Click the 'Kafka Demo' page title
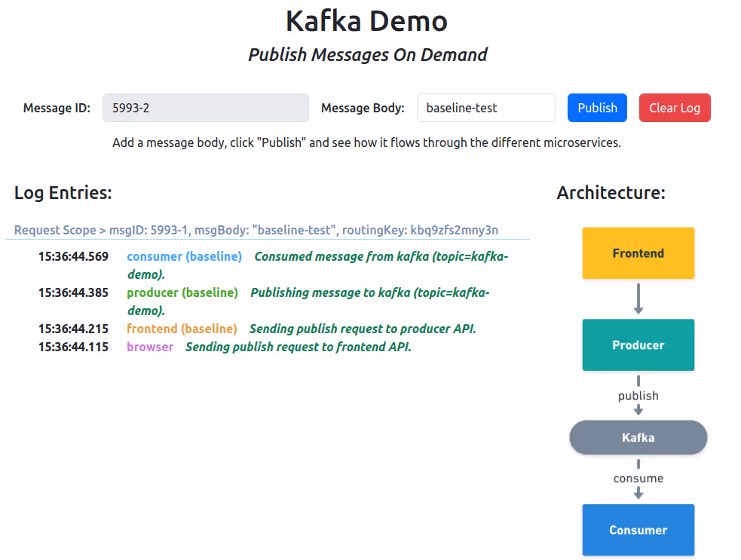 [x=366, y=21]
